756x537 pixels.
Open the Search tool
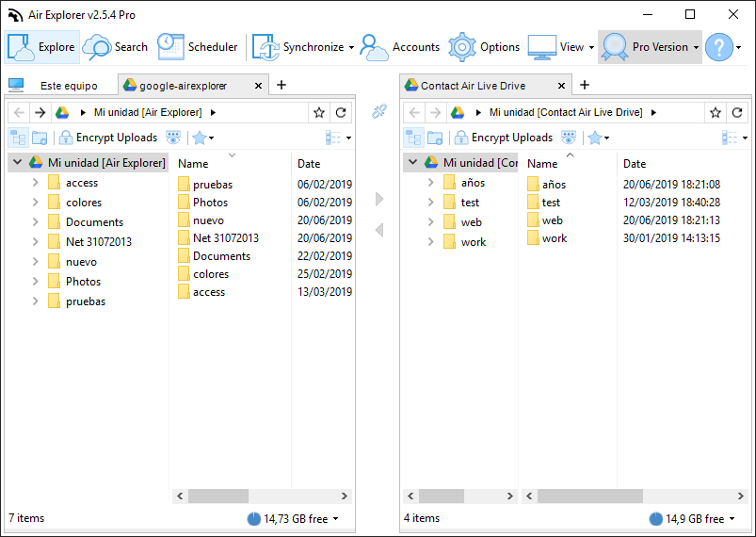[x=115, y=47]
